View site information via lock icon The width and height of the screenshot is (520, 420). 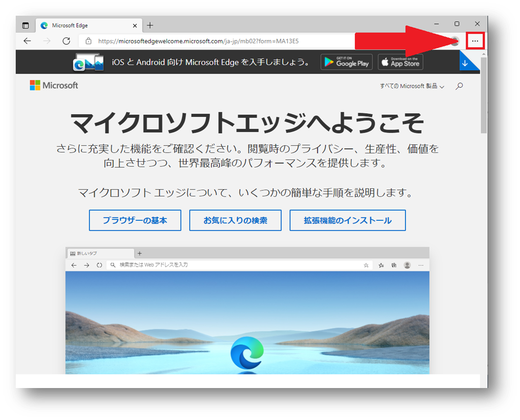88,41
